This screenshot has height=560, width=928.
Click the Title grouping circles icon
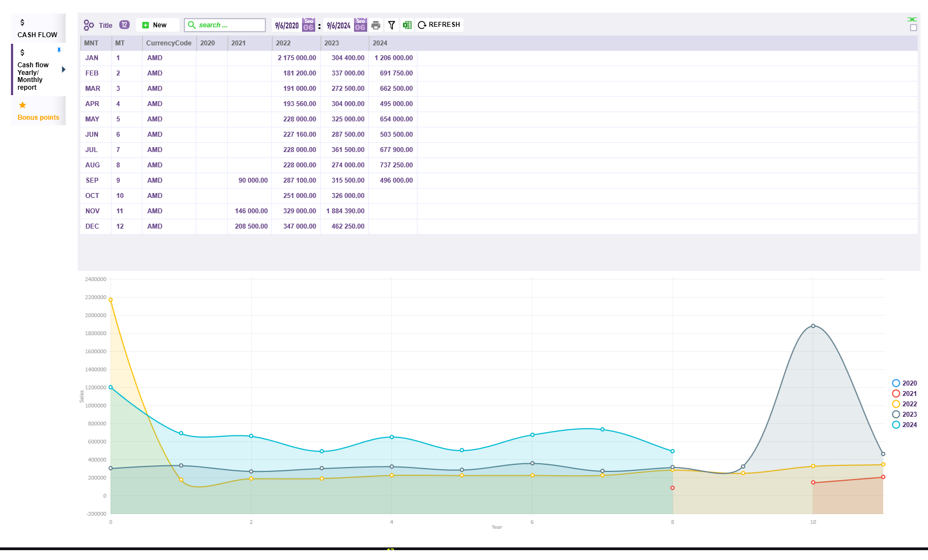tap(89, 25)
